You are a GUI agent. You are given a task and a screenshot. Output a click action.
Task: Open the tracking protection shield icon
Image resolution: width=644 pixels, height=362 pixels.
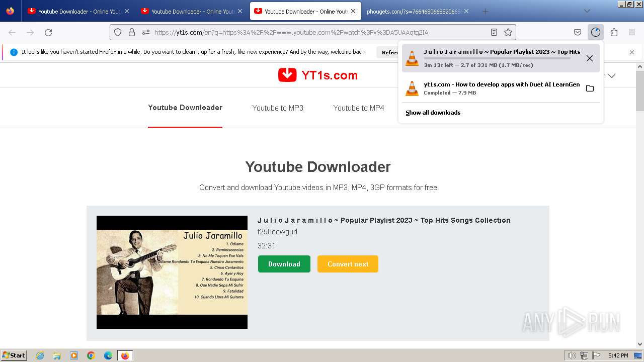(118, 32)
